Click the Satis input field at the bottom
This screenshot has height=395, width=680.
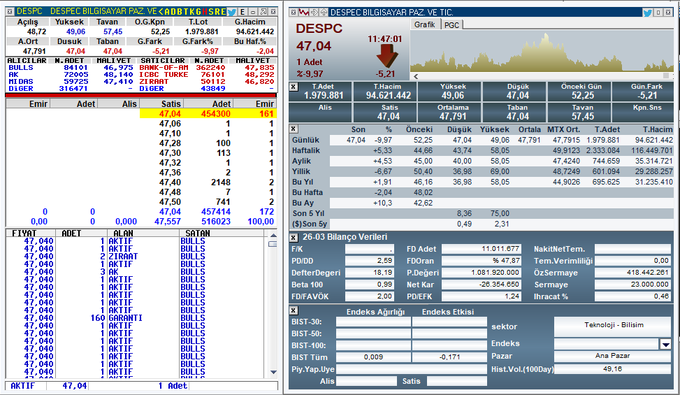click(457, 381)
